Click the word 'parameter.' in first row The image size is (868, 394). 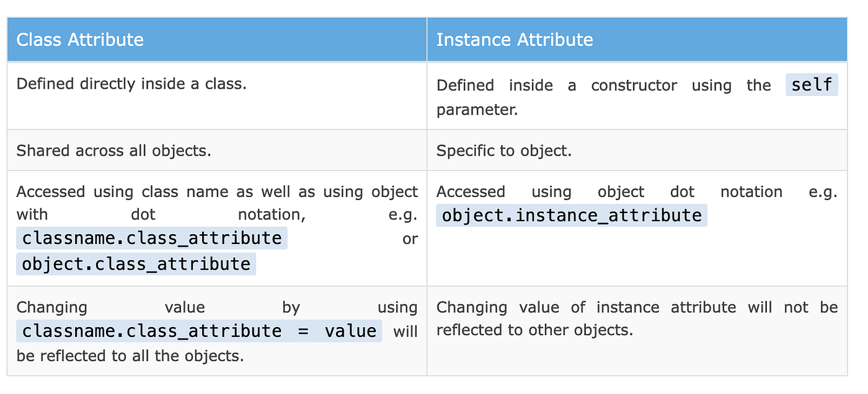[x=477, y=110]
